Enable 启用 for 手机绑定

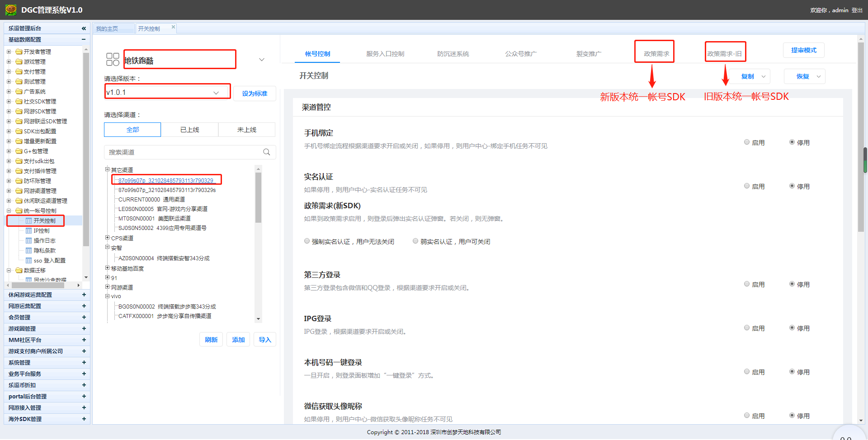click(747, 142)
